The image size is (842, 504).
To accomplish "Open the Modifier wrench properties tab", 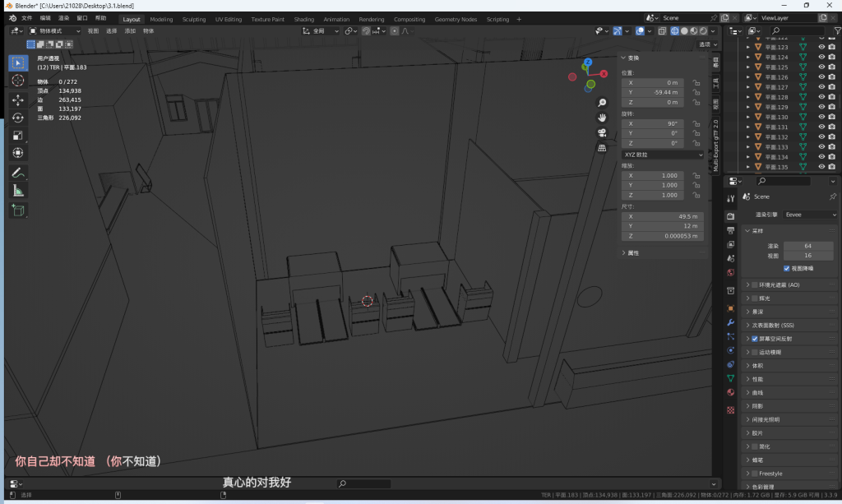I will [x=730, y=321].
